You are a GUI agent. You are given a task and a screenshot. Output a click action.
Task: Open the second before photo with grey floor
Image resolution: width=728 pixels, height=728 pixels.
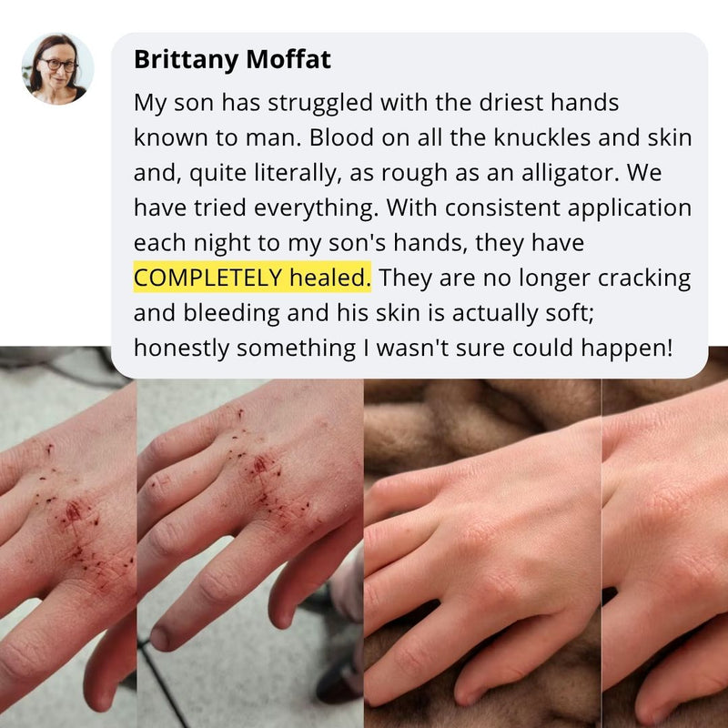point(250,552)
